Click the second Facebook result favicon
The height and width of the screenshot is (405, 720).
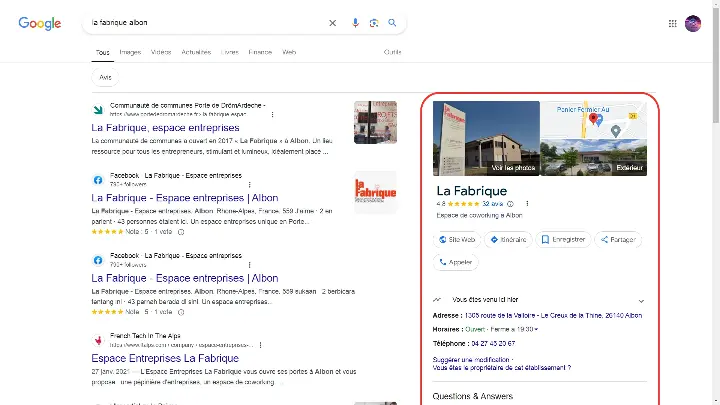point(98,260)
